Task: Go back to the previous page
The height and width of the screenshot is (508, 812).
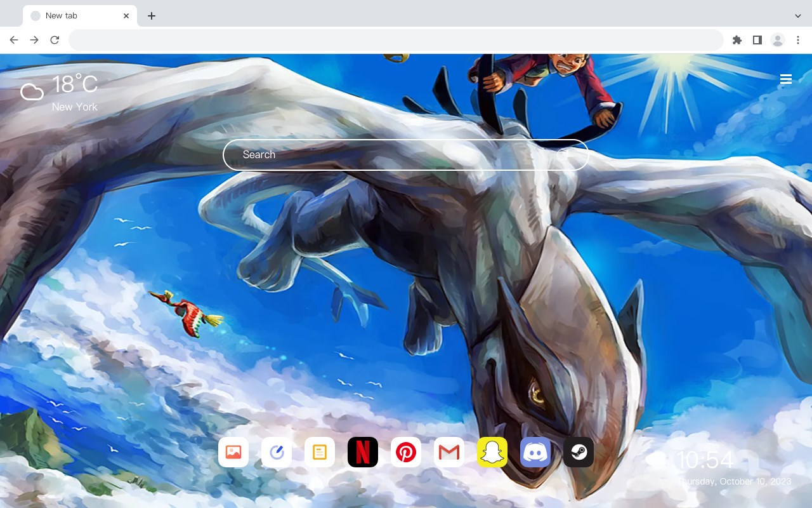Action: [x=14, y=40]
